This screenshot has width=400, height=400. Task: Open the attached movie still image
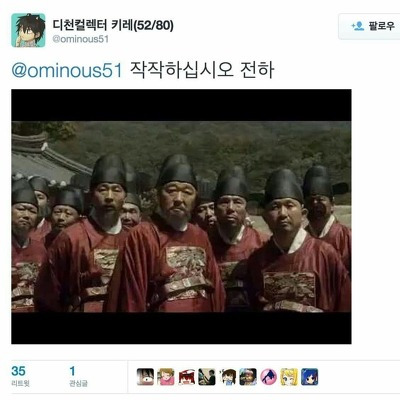(x=181, y=216)
